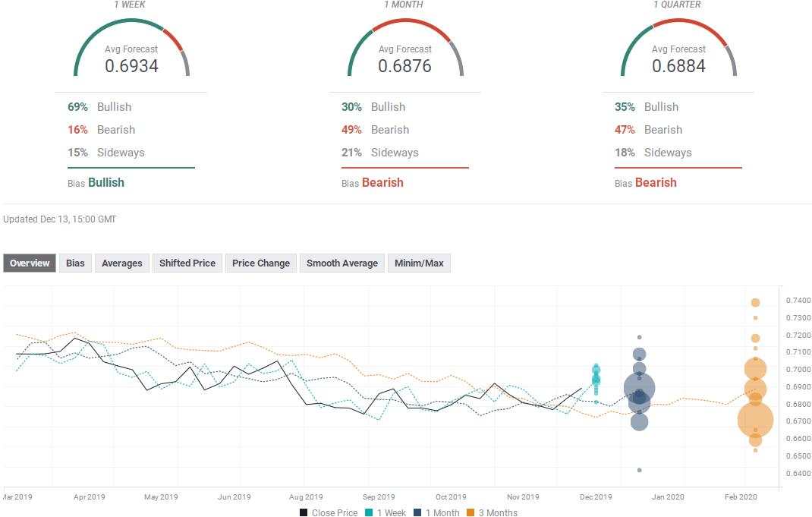Click the 30% Bullish row
The width and height of the screenshot is (812, 517).
[373, 107]
